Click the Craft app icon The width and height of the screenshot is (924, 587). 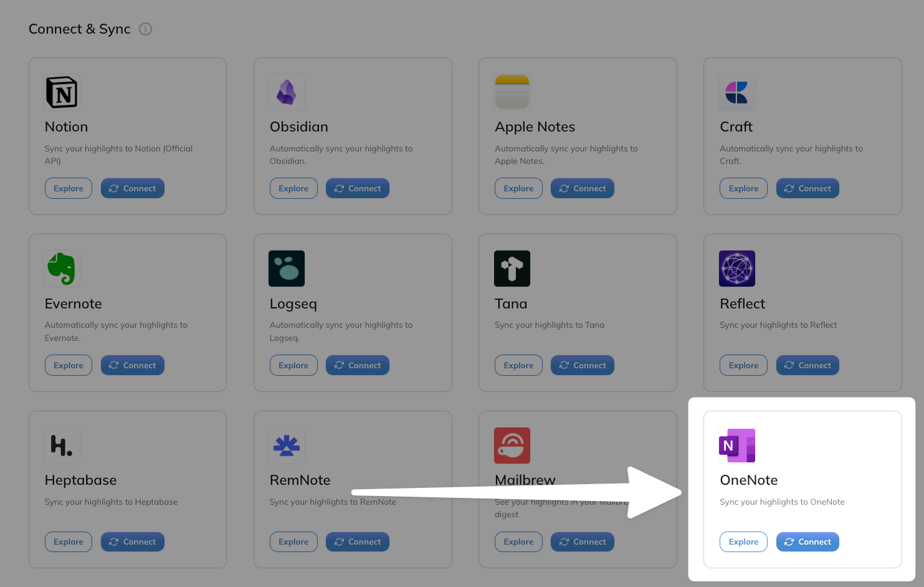coord(736,92)
